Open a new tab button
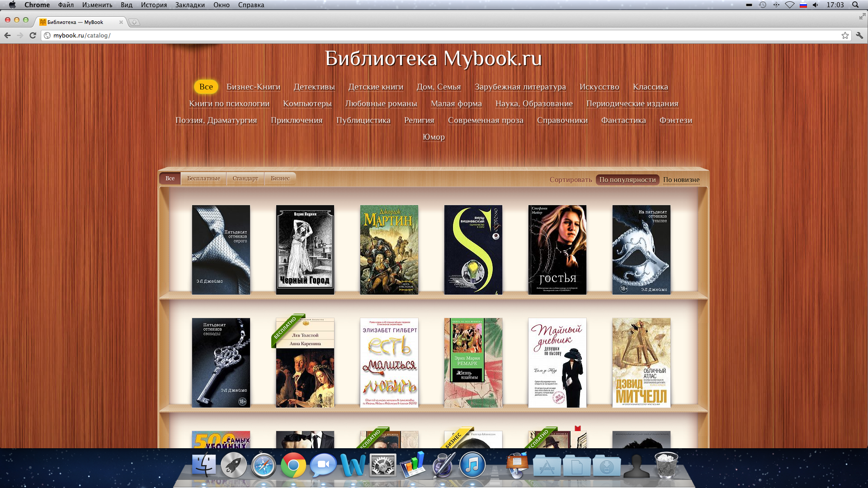The width and height of the screenshot is (868, 488). pos(134,22)
